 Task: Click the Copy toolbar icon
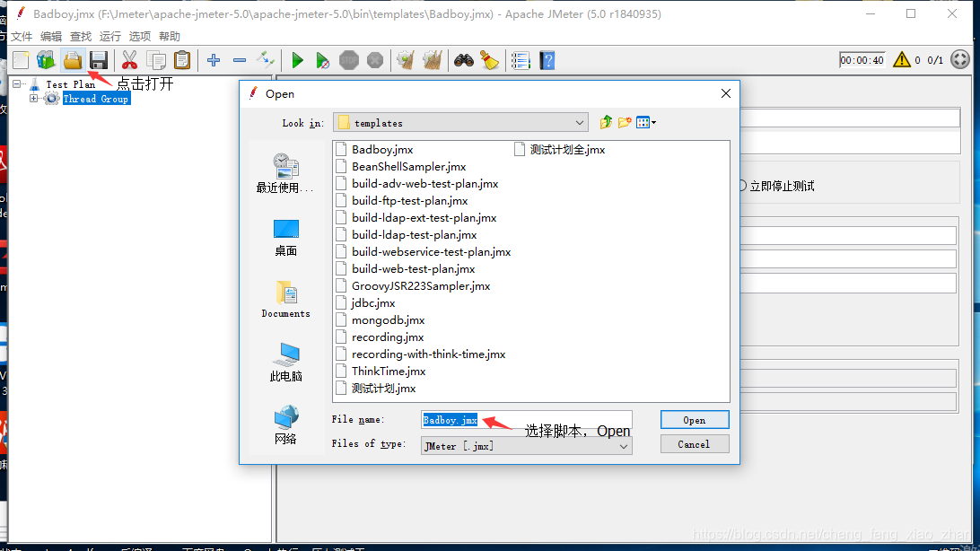(x=155, y=61)
